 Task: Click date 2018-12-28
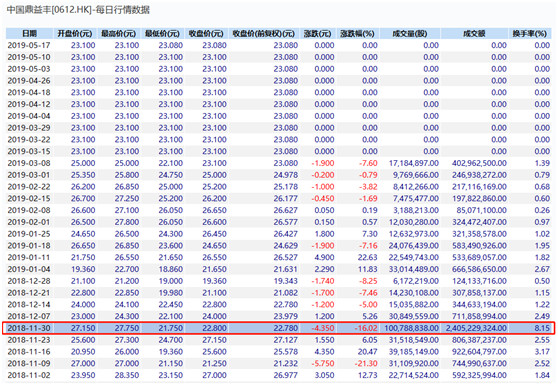(29, 281)
